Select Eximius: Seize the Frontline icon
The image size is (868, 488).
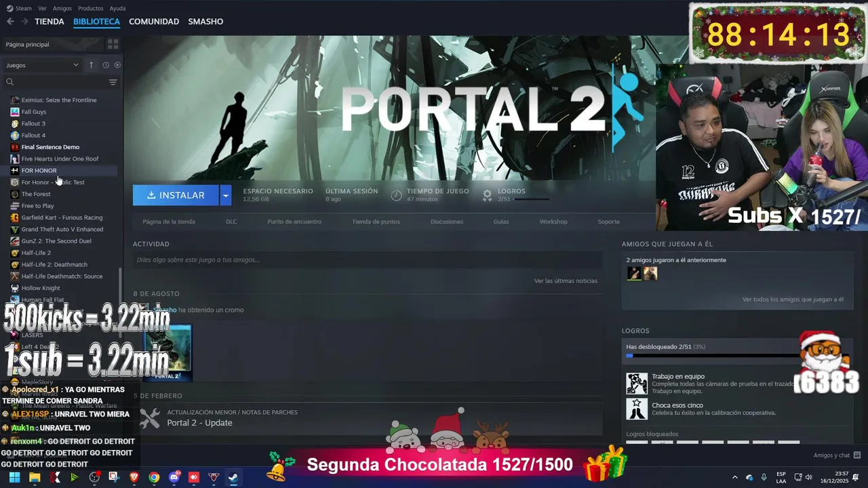click(x=15, y=100)
